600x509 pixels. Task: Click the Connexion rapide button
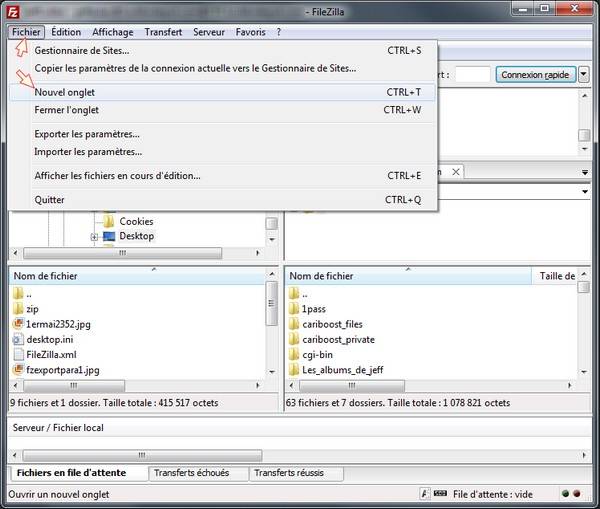(x=535, y=75)
